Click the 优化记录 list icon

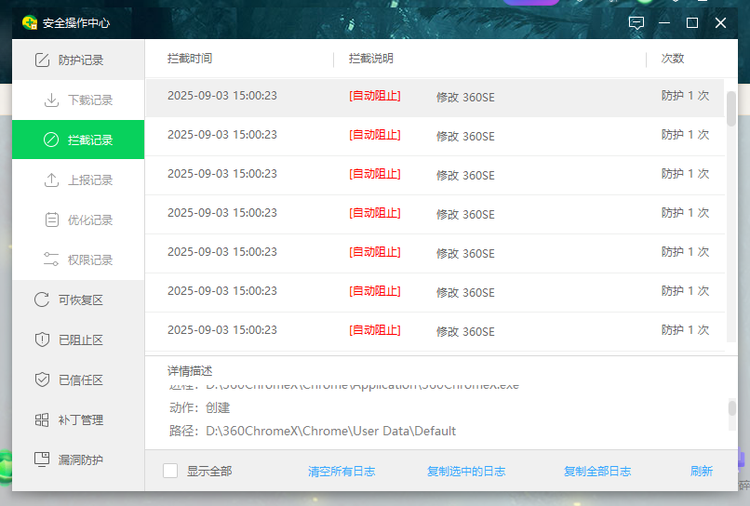[51, 220]
